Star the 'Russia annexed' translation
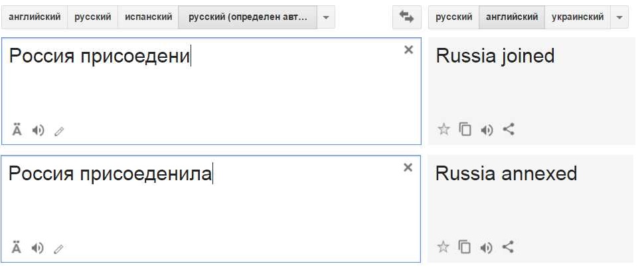 point(443,247)
